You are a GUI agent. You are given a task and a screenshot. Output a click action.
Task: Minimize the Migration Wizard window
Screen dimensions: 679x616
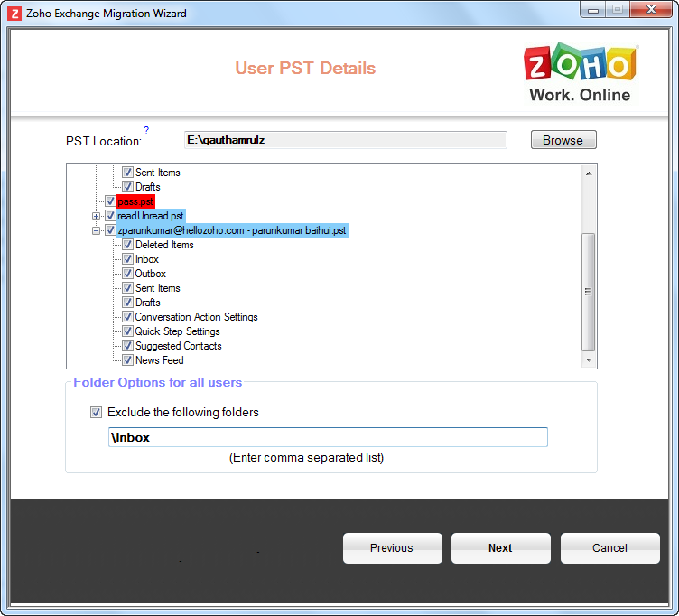[x=593, y=10]
